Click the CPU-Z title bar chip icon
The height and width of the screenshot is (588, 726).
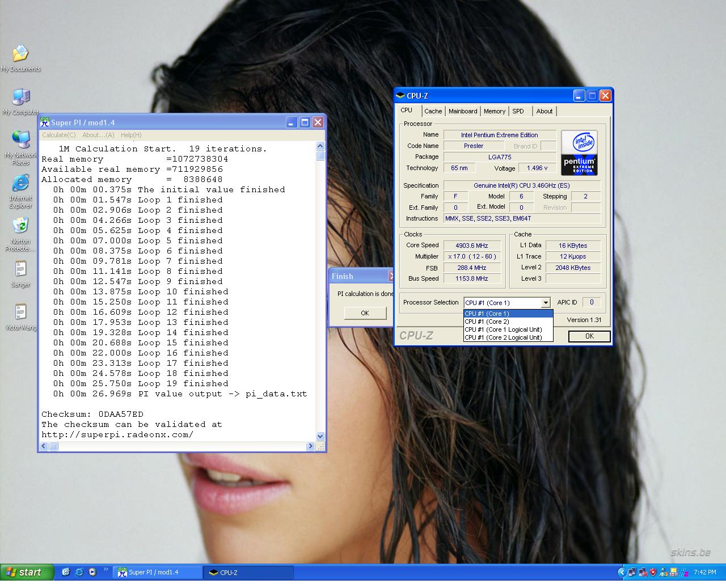coord(400,96)
